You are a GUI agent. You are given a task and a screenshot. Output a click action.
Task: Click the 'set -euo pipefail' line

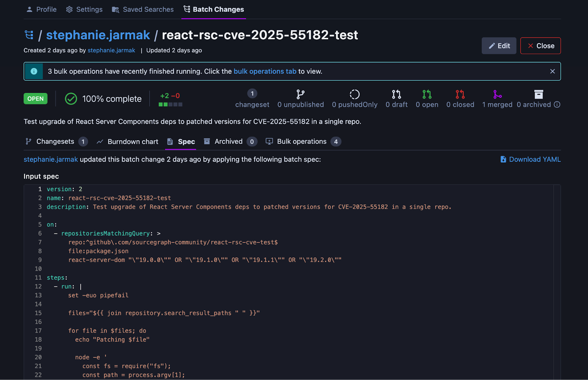tap(98, 295)
